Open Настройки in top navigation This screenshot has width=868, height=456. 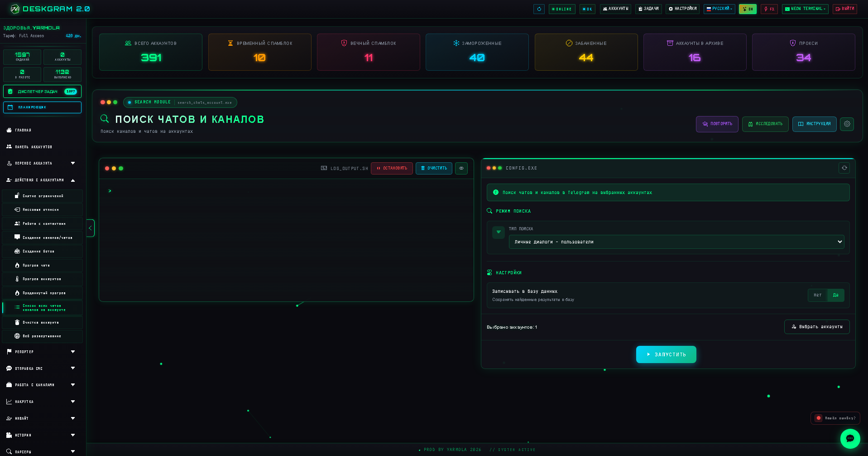[x=682, y=9]
